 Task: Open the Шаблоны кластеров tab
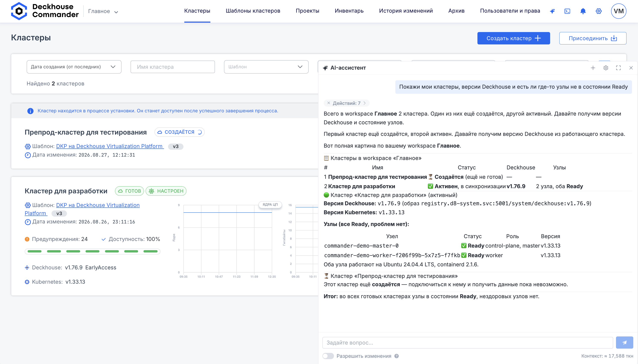(253, 11)
